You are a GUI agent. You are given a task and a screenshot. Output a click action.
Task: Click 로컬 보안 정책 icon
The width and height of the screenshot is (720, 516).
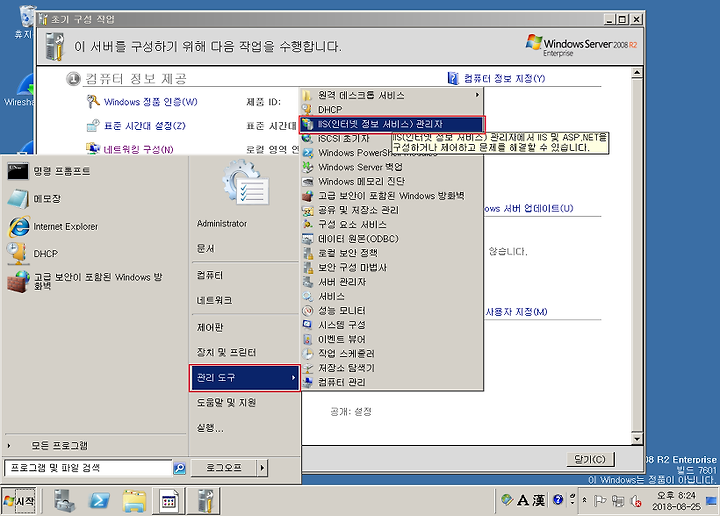(x=307, y=253)
